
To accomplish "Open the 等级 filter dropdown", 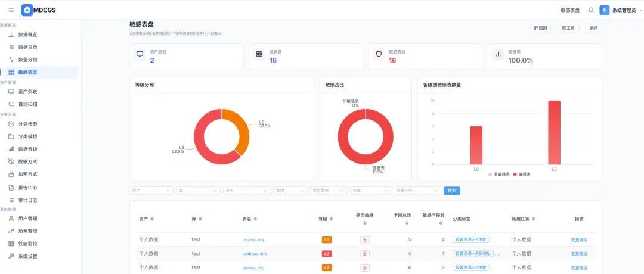I will (x=290, y=191).
